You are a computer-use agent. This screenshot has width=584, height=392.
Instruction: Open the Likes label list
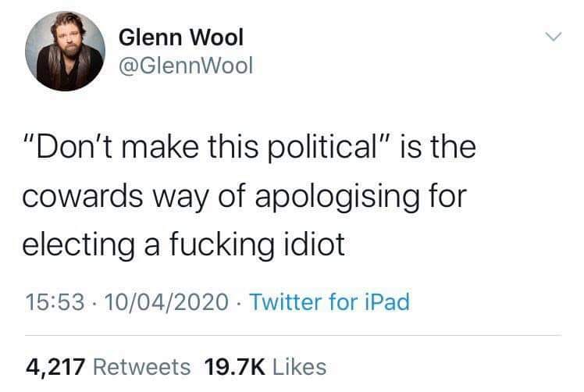click(300, 367)
